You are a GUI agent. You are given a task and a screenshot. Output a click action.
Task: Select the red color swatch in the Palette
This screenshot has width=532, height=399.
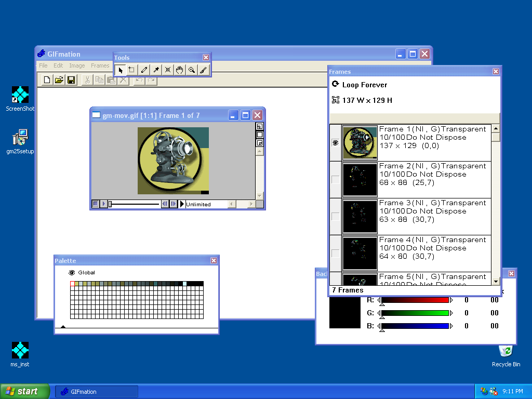[x=72, y=283]
